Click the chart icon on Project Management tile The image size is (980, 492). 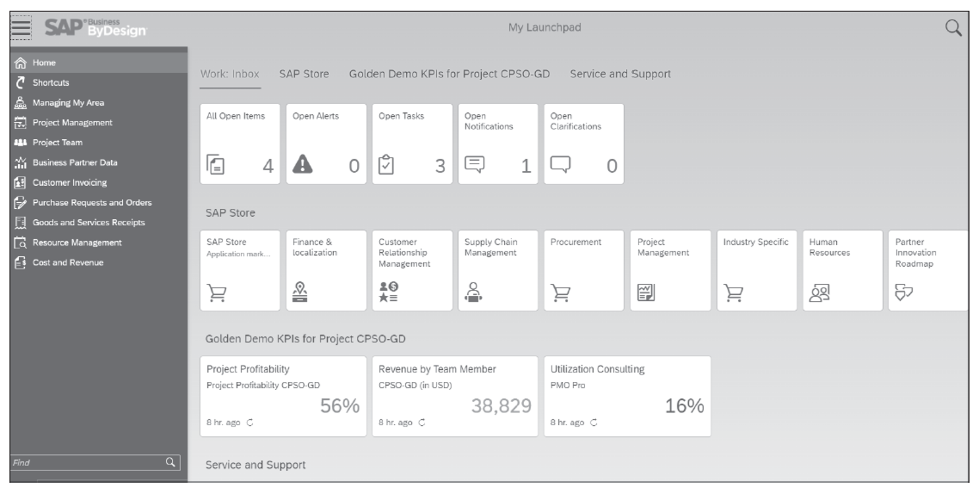[x=646, y=292]
